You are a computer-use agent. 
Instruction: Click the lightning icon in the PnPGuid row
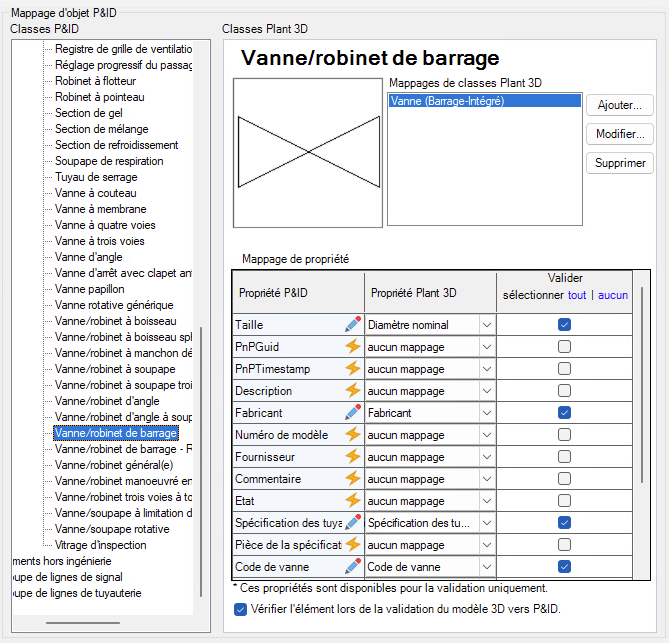353,346
